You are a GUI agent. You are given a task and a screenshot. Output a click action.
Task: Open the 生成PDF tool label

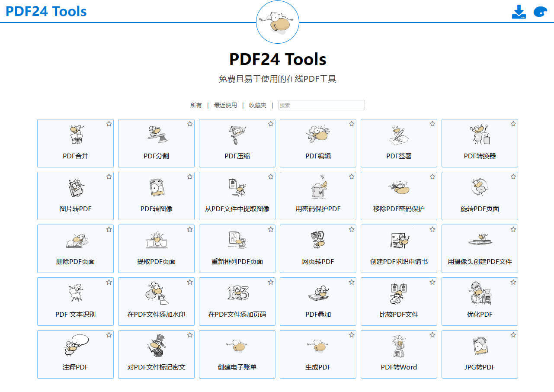(318, 367)
